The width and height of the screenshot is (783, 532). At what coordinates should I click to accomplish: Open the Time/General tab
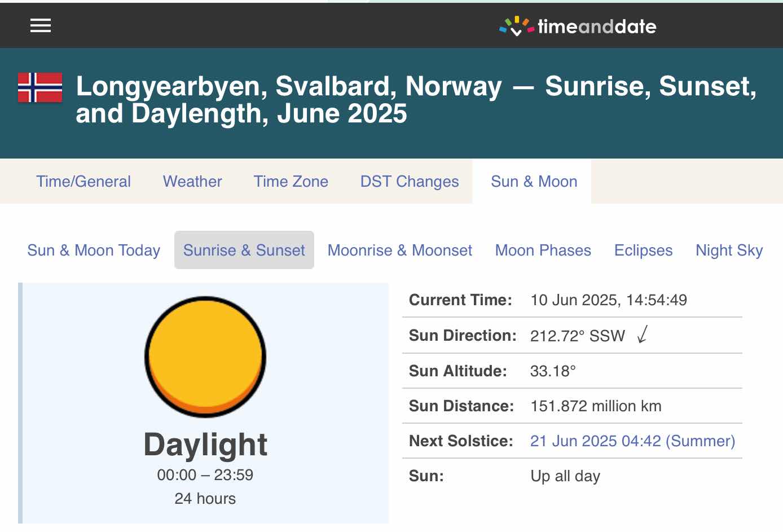pyautogui.click(x=83, y=182)
